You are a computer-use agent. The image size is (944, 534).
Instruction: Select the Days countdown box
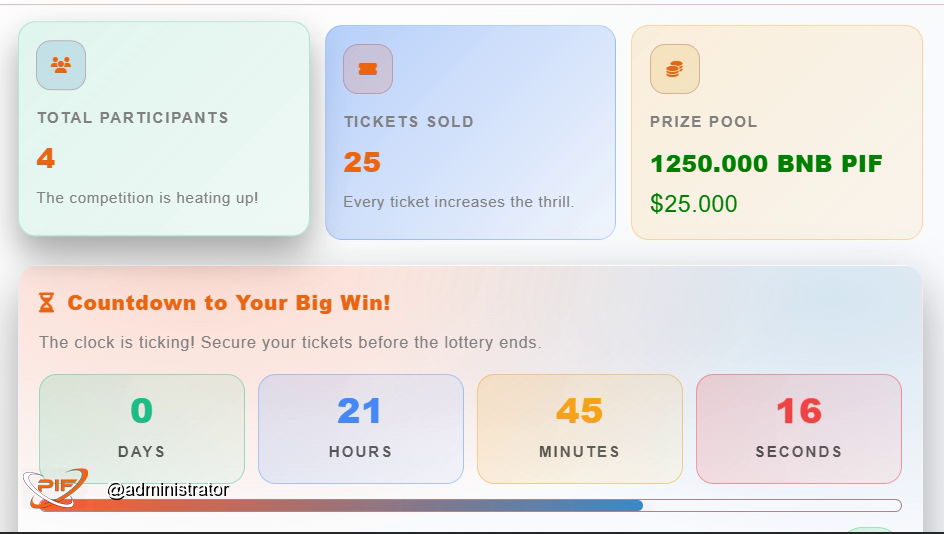pos(142,428)
